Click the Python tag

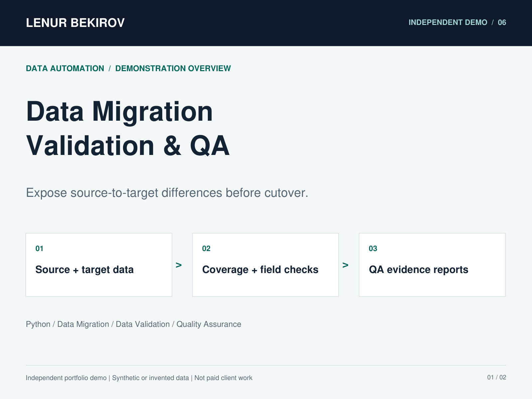[x=38, y=325]
